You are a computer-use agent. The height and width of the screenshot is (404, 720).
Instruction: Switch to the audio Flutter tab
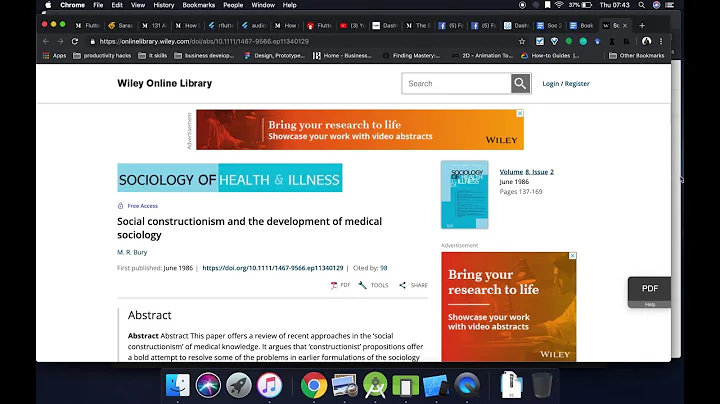coord(253,26)
